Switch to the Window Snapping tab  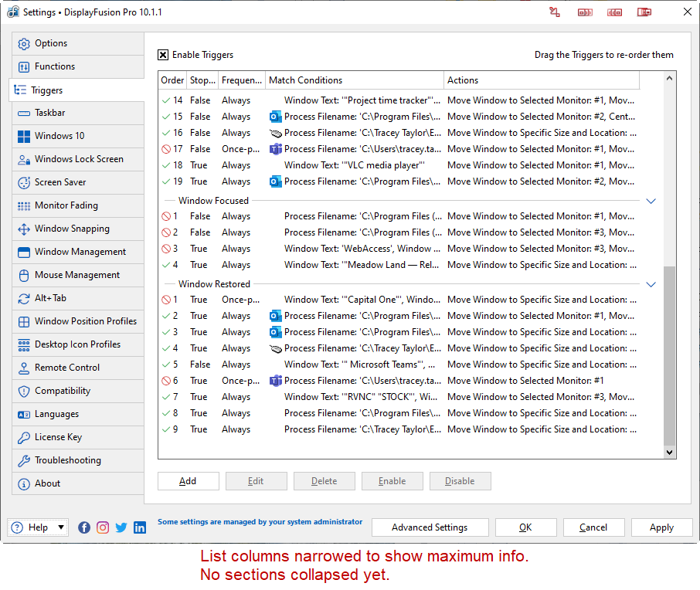tap(72, 229)
